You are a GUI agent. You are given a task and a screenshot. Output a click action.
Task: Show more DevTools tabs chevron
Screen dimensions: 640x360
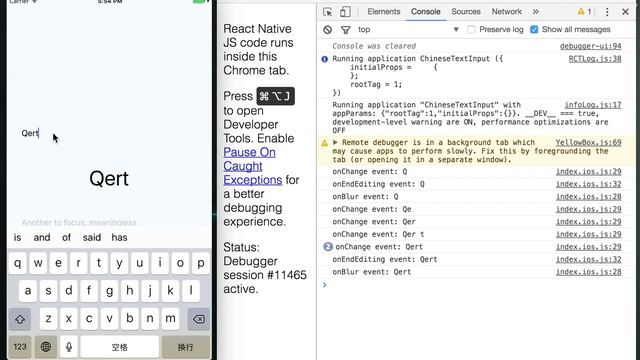[x=536, y=12]
